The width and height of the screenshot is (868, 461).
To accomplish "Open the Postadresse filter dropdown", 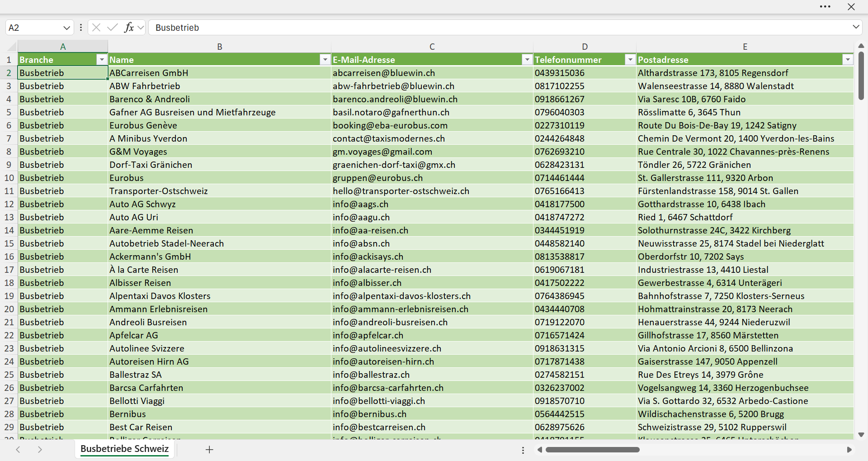I will coord(848,60).
